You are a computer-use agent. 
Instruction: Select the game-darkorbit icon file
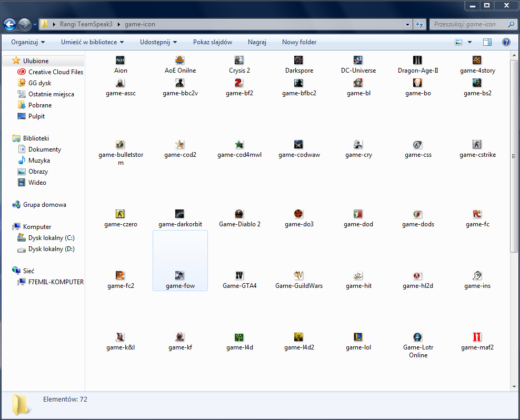180,218
